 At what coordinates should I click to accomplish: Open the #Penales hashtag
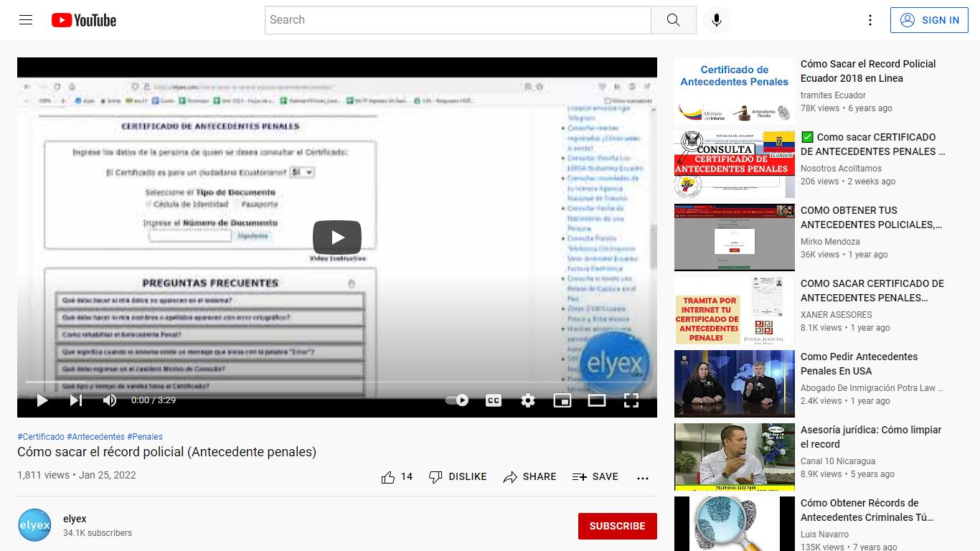(145, 437)
